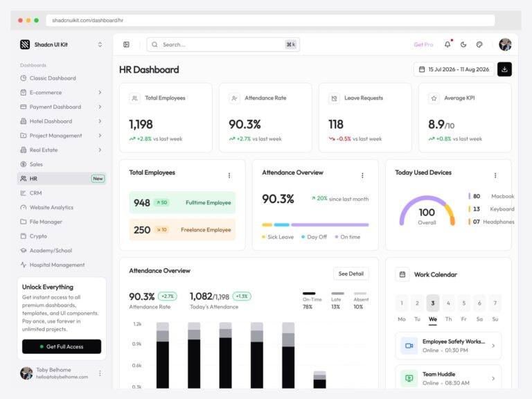Click the Average KPI star icon
The width and height of the screenshot is (532, 399).
pos(434,98)
